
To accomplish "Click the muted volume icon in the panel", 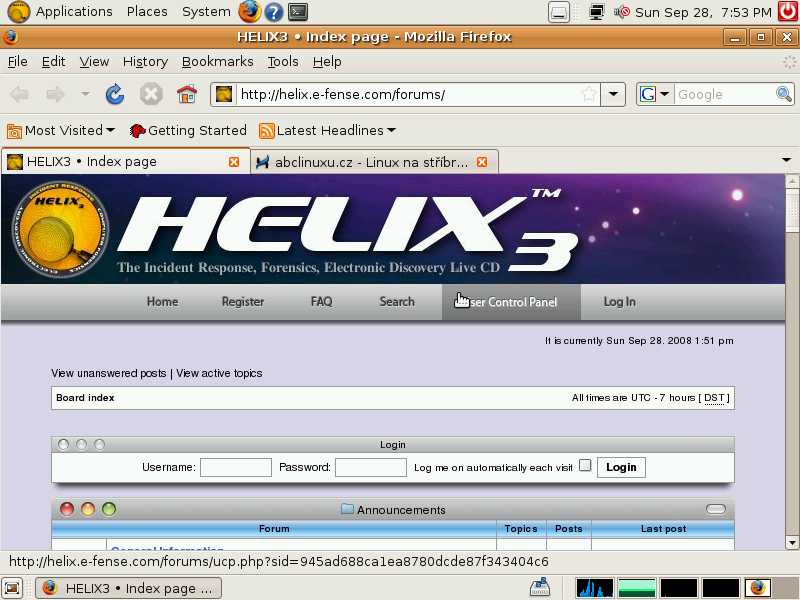I will pyautogui.click(x=621, y=12).
